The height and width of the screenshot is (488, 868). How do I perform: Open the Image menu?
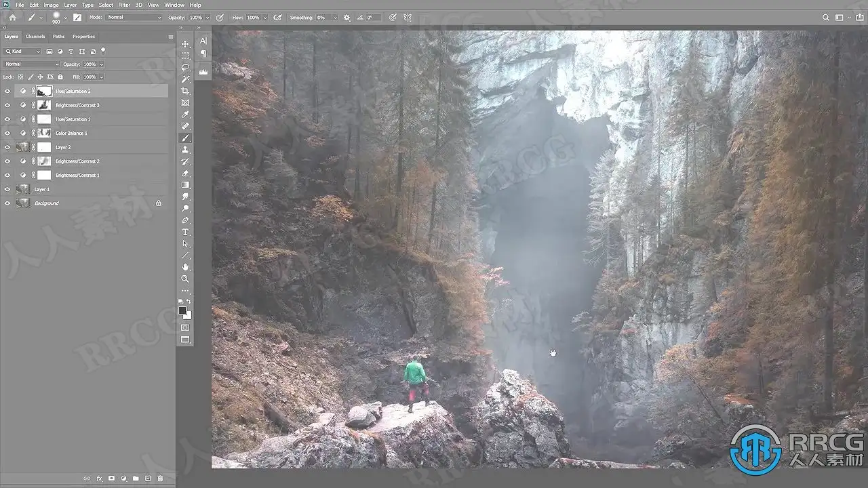tap(52, 5)
